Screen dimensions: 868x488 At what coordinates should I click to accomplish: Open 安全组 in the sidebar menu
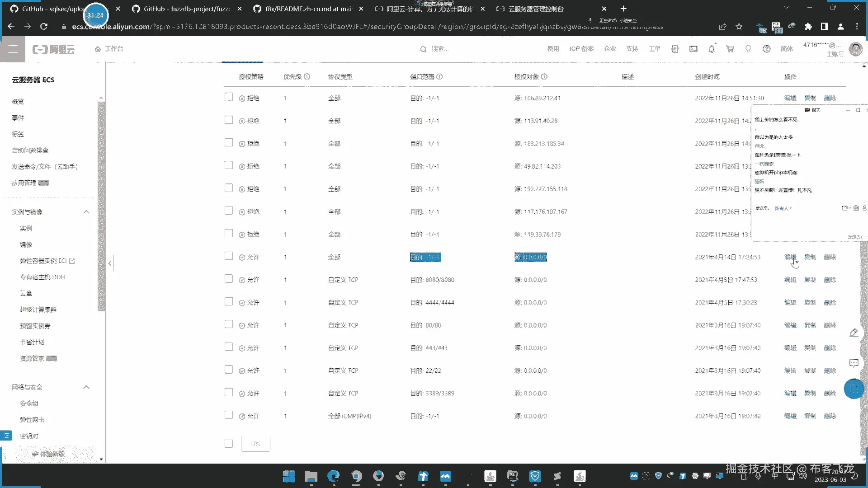click(29, 404)
